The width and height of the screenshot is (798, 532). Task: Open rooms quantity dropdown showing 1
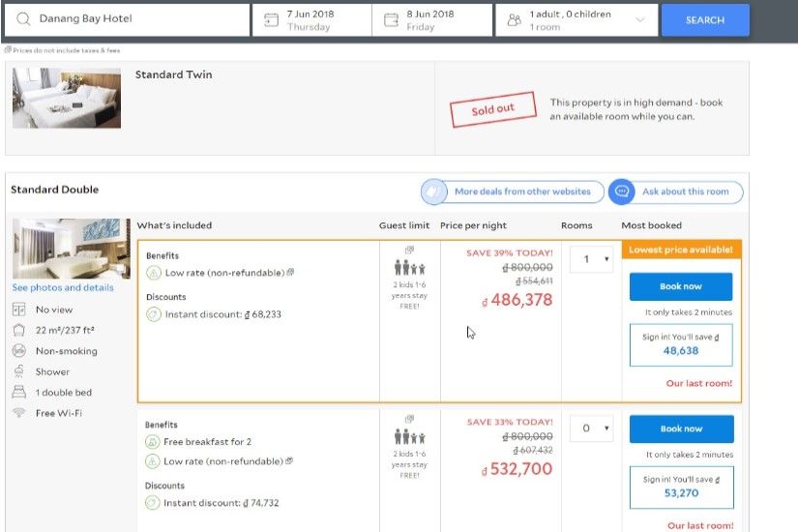[x=591, y=259]
